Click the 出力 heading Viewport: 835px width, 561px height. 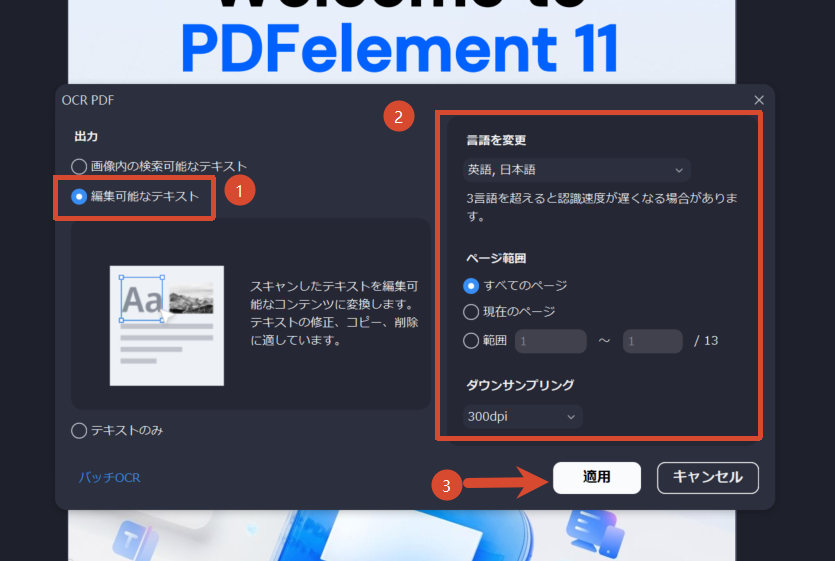click(x=86, y=136)
